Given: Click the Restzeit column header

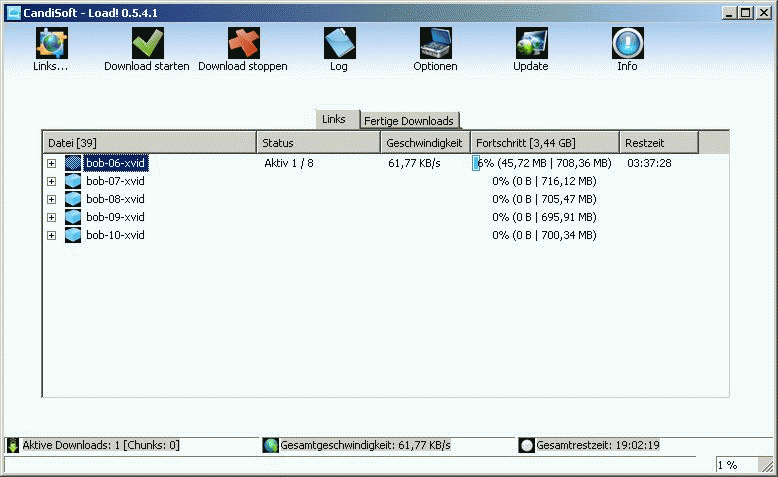Looking at the screenshot, I should 659,143.
